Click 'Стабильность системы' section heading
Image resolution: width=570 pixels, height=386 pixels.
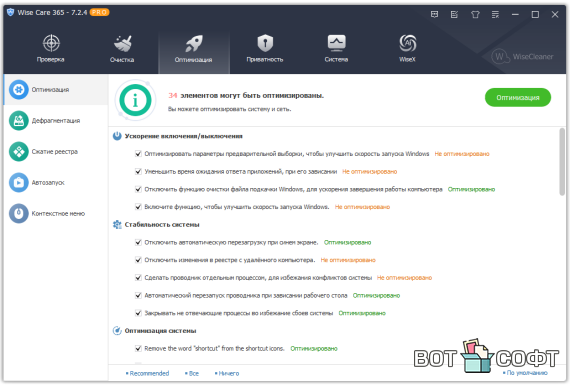pyautogui.click(x=162, y=225)
